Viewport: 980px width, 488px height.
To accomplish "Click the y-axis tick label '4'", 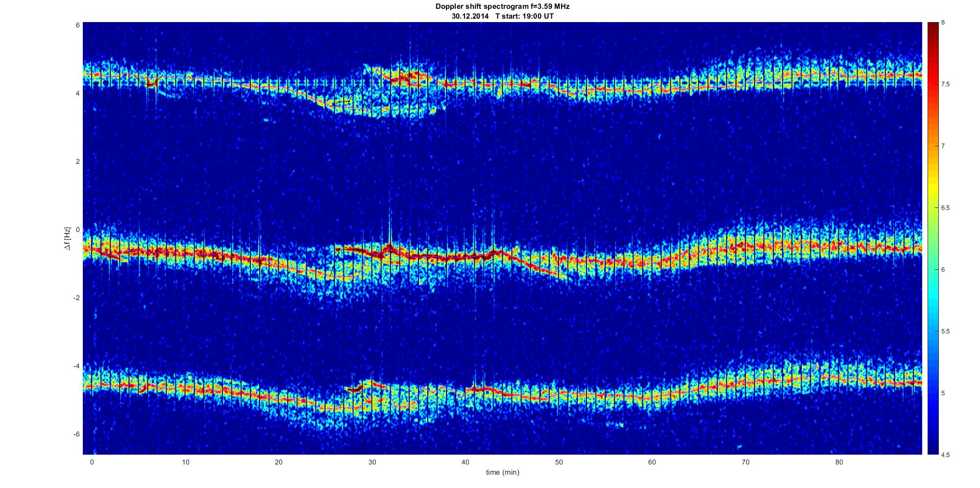I will [77, 93].
